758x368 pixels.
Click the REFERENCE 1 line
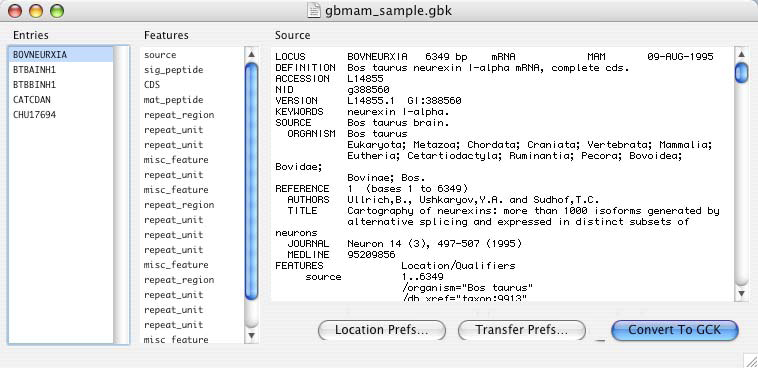(x=371, y=189)
